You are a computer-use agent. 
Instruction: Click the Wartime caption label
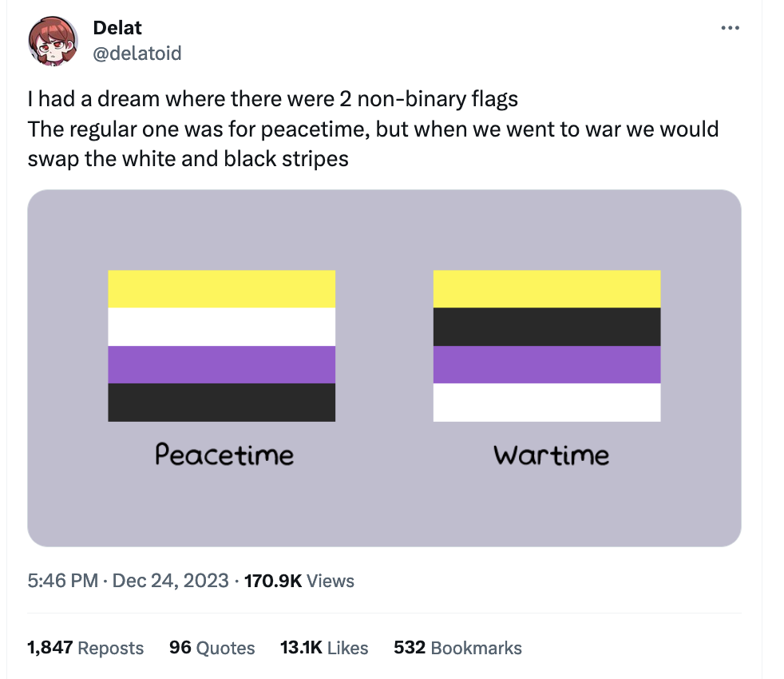[x=549, y=455]
